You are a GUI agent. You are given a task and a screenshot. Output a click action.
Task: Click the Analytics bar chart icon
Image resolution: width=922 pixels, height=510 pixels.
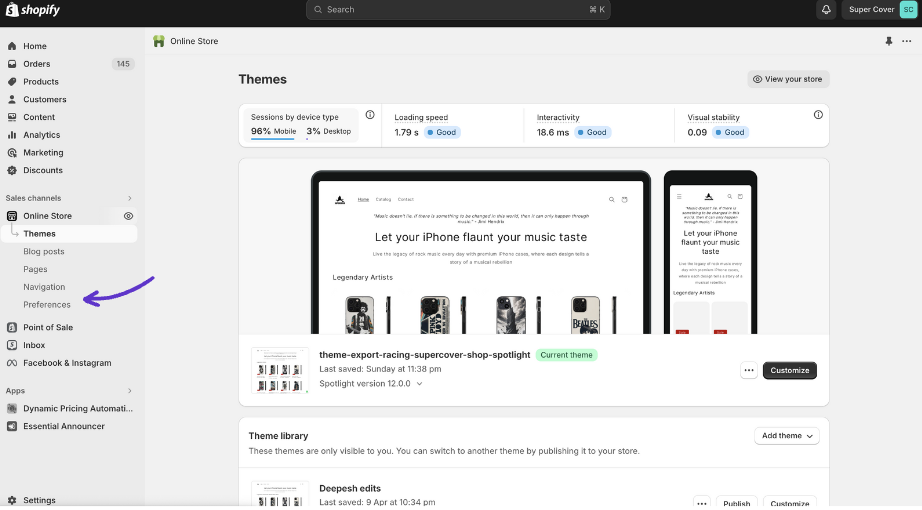pos(12,135)
